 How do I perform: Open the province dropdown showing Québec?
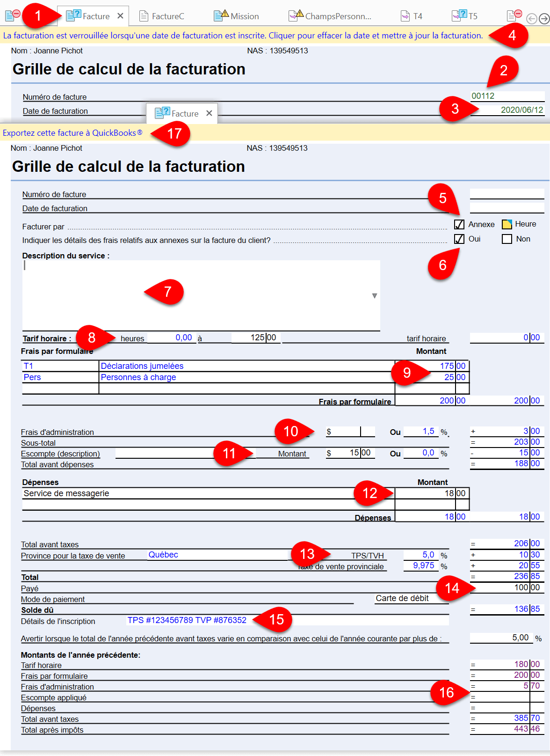pyautogui.click(x=217, y=555)
